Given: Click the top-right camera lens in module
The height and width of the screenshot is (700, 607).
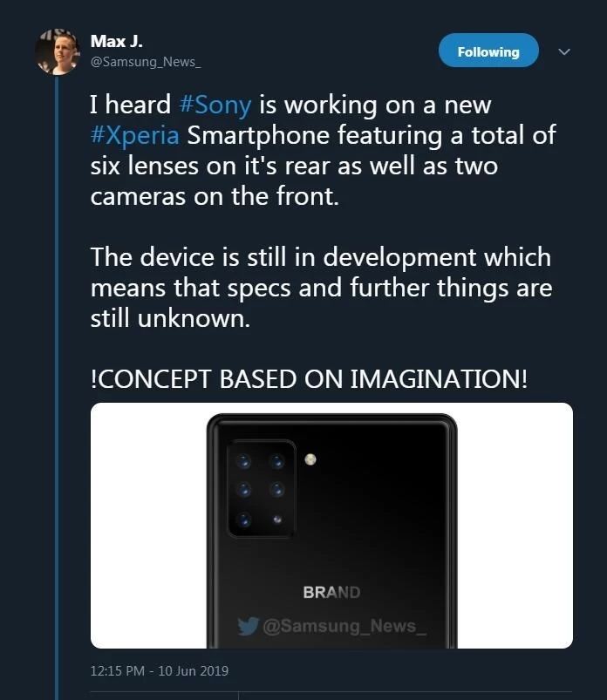Looking at the screenshot, I should (x=276, y=460).
